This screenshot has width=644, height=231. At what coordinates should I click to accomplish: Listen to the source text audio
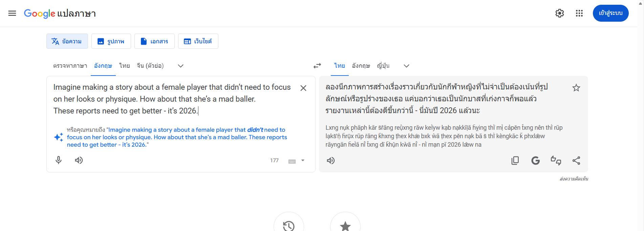point(79,160)
